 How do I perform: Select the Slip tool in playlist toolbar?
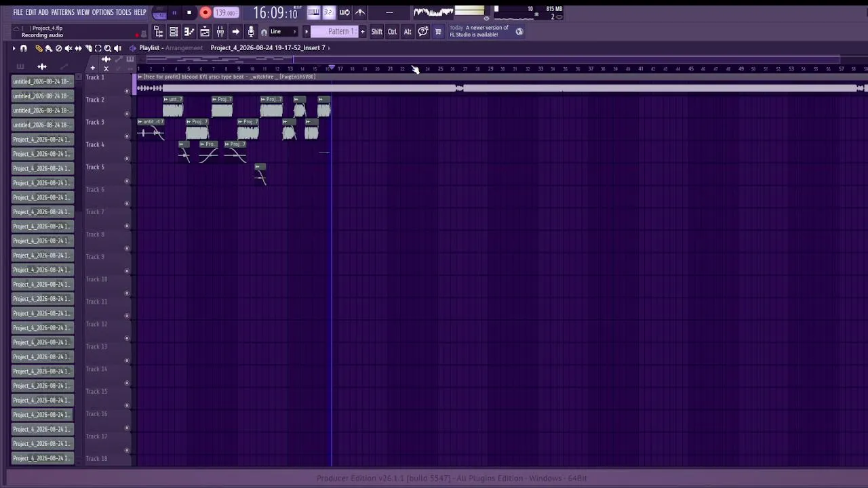[78, 48]
